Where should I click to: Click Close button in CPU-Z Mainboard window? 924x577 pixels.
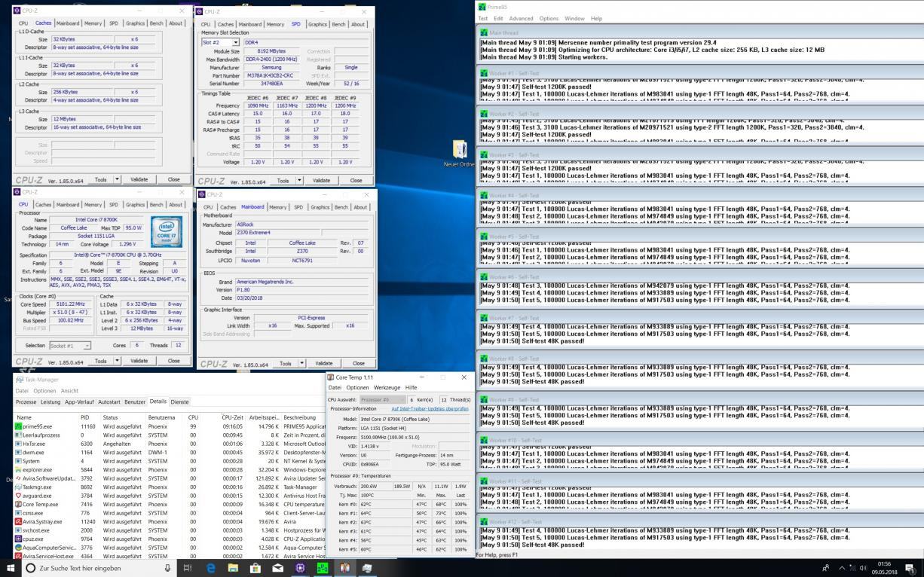(x=358, y=363)
